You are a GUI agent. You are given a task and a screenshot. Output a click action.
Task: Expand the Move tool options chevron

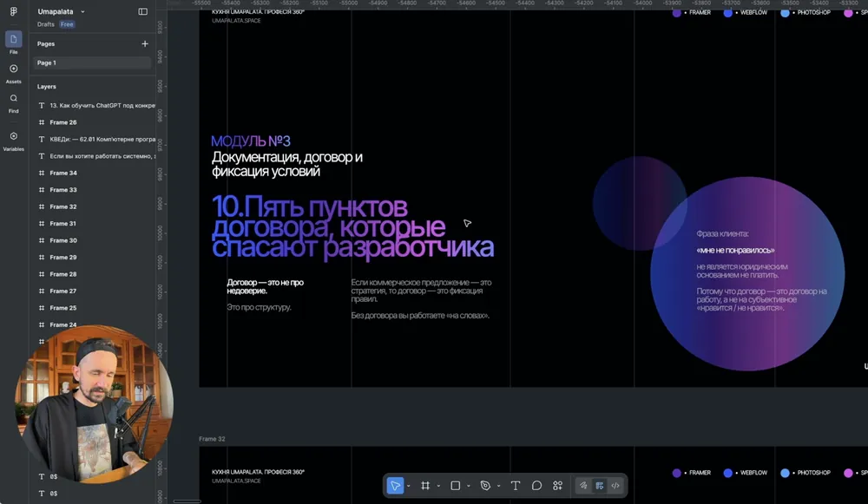click(x=409, y=487)
